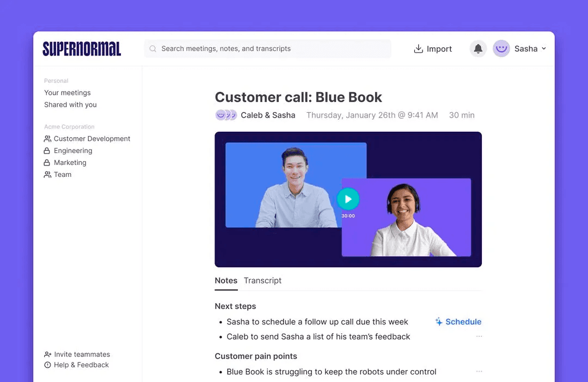
Task: Open notifications bell
Action: point(478,49)
